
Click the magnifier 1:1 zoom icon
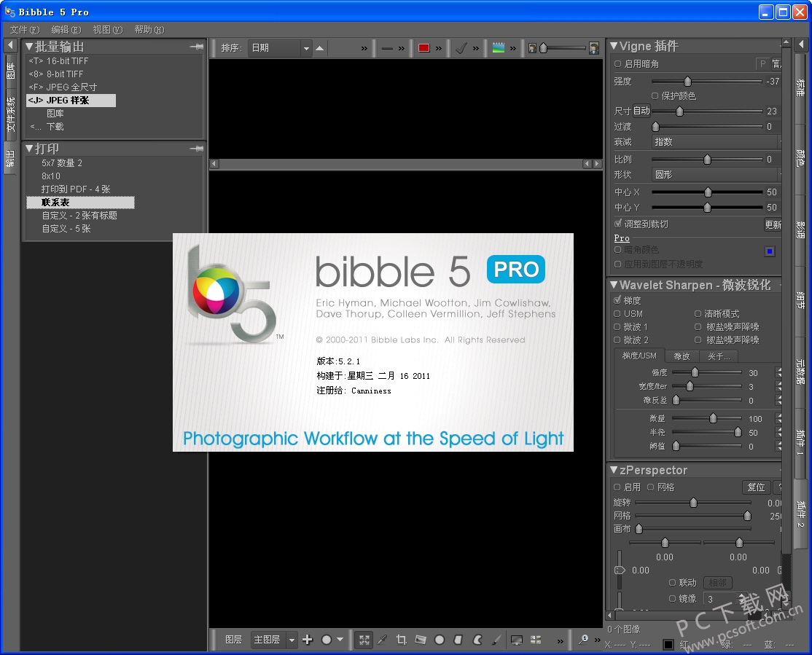pyautogui.click(x=583, y=640)
